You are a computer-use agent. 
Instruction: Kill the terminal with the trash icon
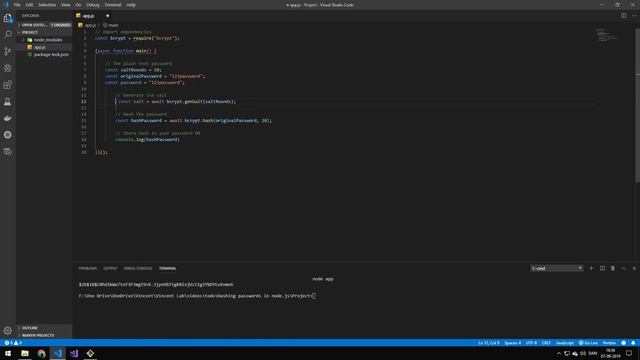(613, 268)
